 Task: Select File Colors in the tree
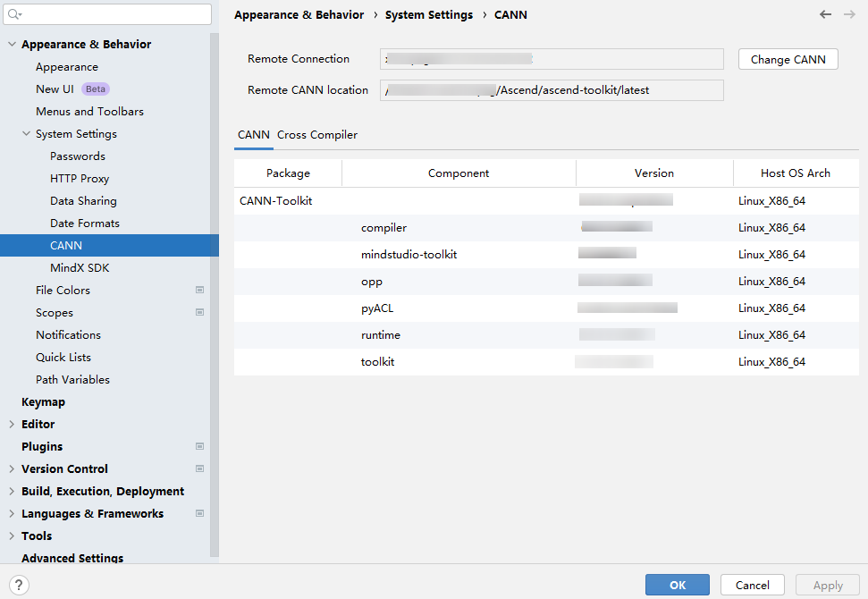63,290
